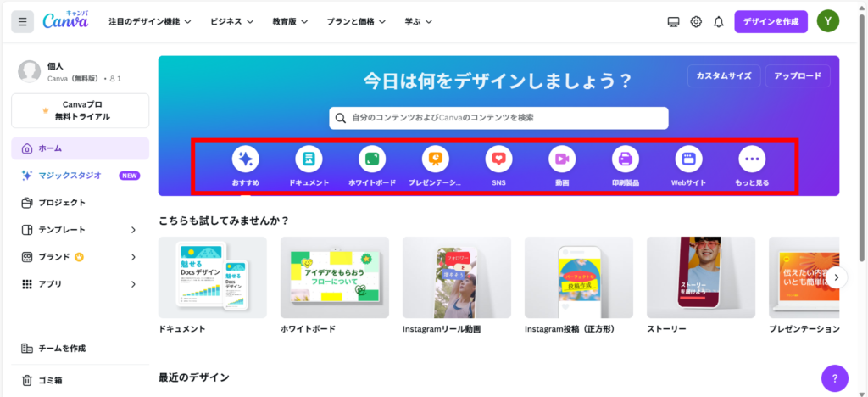Click the もっと見る three-dots icon

pyautogui.click(x=752, y=159)
